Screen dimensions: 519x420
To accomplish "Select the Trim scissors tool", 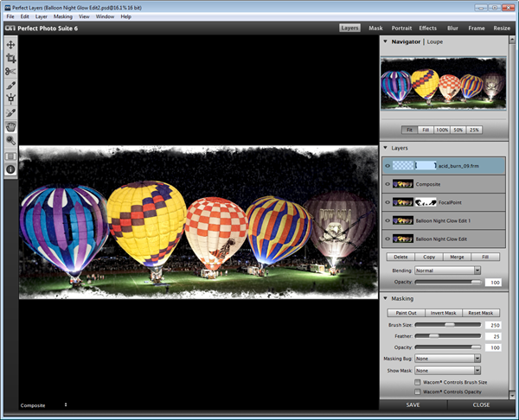I will pos(10,72).
